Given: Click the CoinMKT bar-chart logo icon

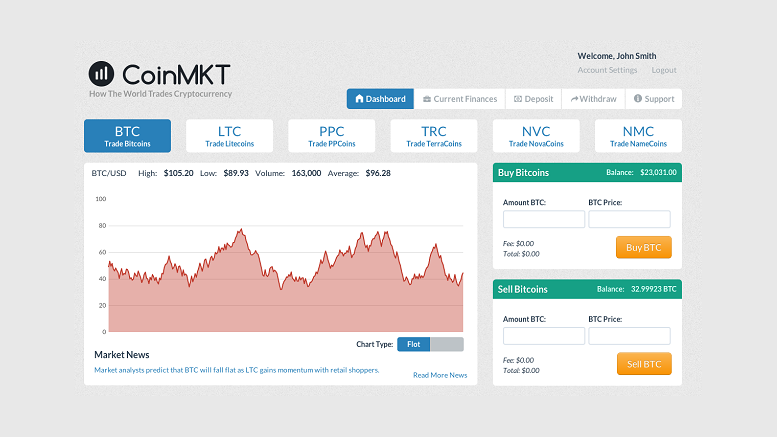Looking at the screenshot, I should [101, 73].
